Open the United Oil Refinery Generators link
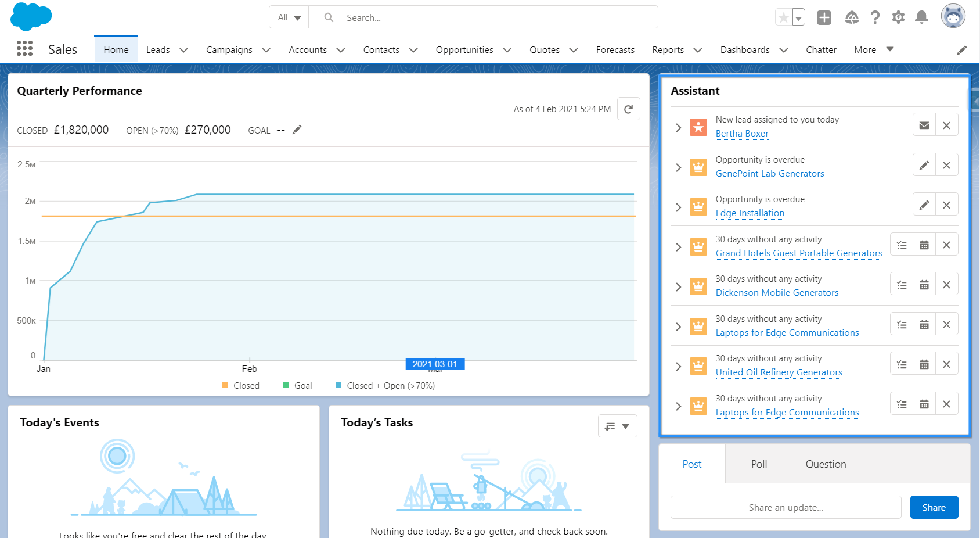980x538 pixels. (779, 372)
